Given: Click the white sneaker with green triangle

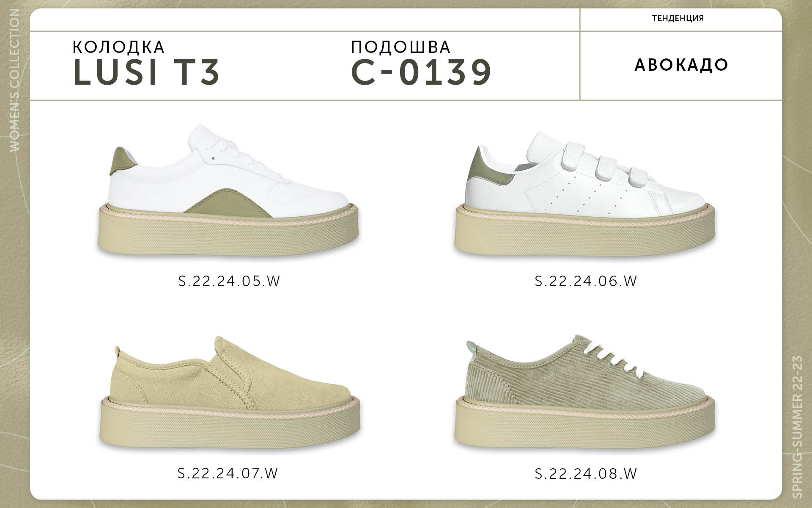Looking at the screenshot, I should (229, 190).
